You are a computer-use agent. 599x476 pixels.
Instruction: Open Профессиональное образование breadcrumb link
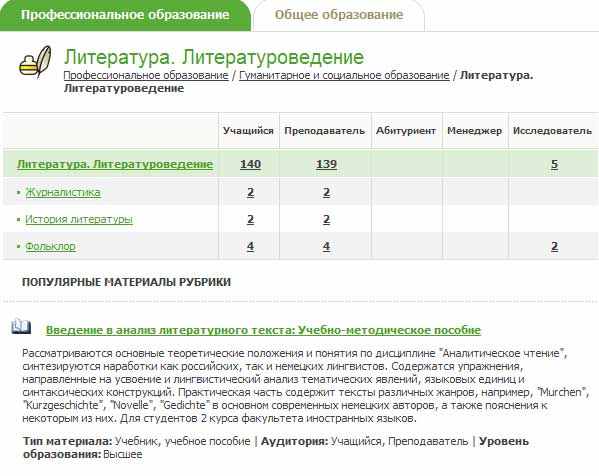tap(146, 76)
